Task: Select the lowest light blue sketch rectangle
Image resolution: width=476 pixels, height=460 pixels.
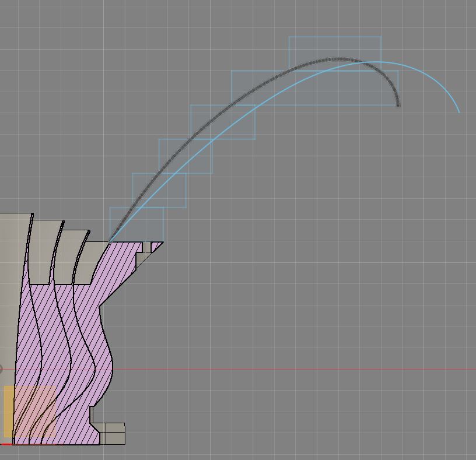Action: tap(136, 224)
